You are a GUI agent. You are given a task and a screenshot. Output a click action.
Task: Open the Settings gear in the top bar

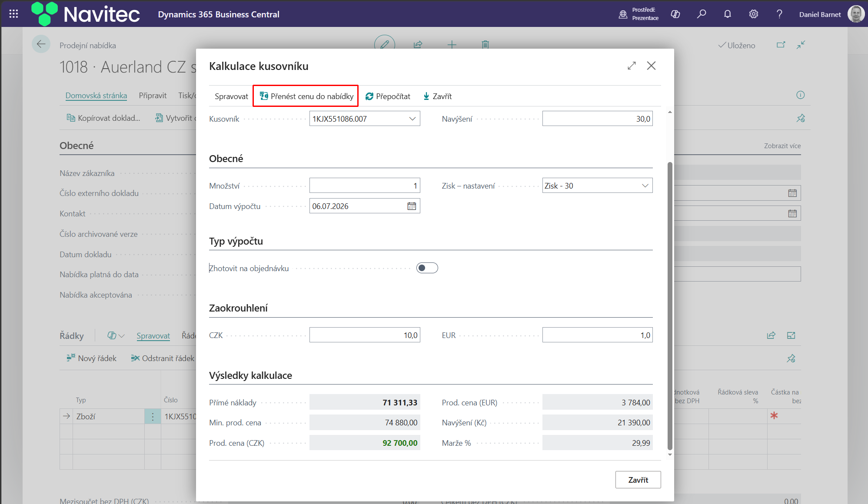[x=753, y=14]
